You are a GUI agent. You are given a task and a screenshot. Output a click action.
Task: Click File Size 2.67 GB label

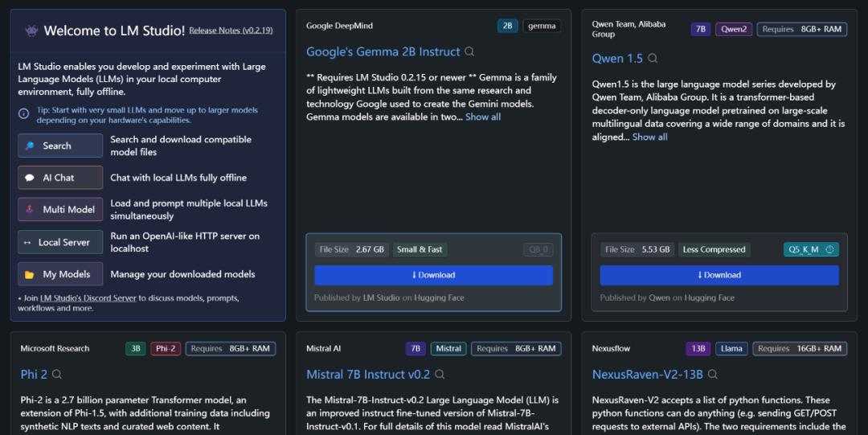coord(351,249)
